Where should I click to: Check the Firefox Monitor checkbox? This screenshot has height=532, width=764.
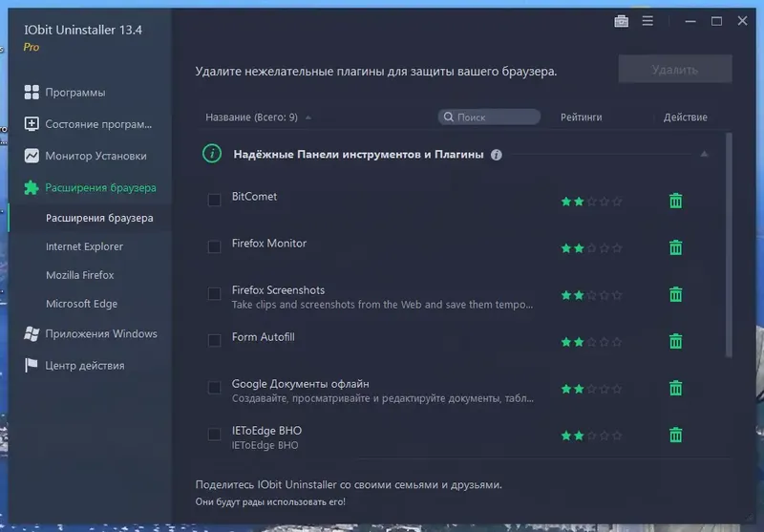pyautogui.click(x=214, y=246)
